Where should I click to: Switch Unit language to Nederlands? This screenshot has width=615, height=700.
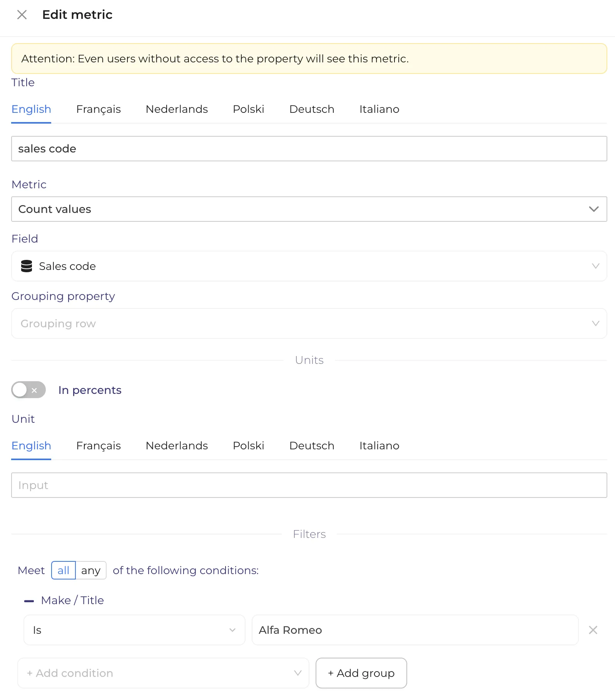(177, 446)
